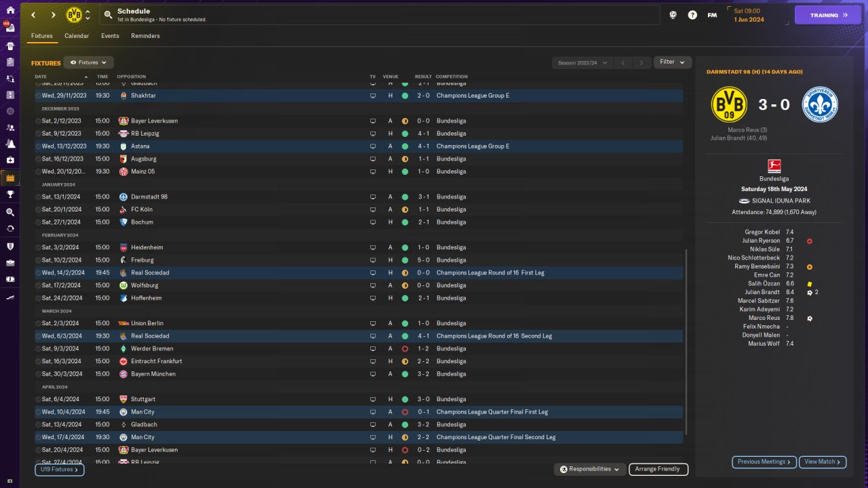
Task: Go to previous season with left chevron
Action: pyautogui.click(x=624, y=62)
